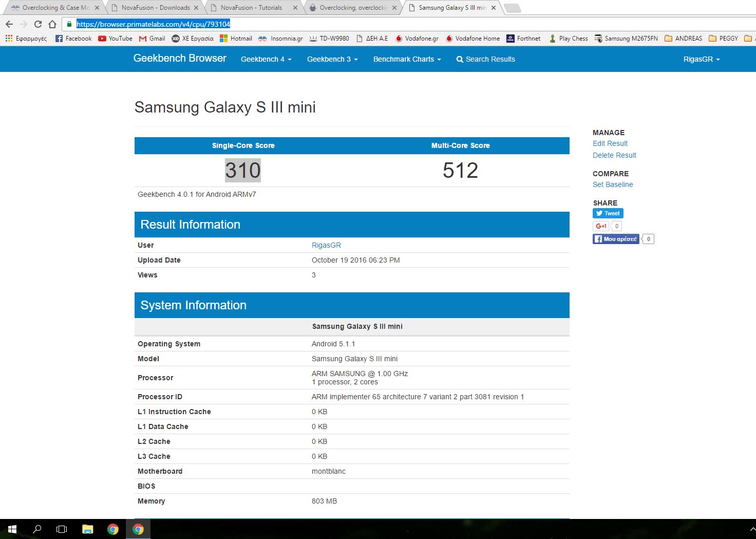Click the Set Baseline link
756x539 pixels.
coord(613,184)
